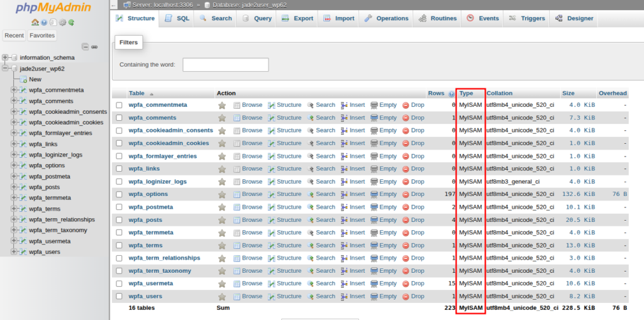Tick the wpfa_commentmeta row checkbox

(x=119, y=105)
